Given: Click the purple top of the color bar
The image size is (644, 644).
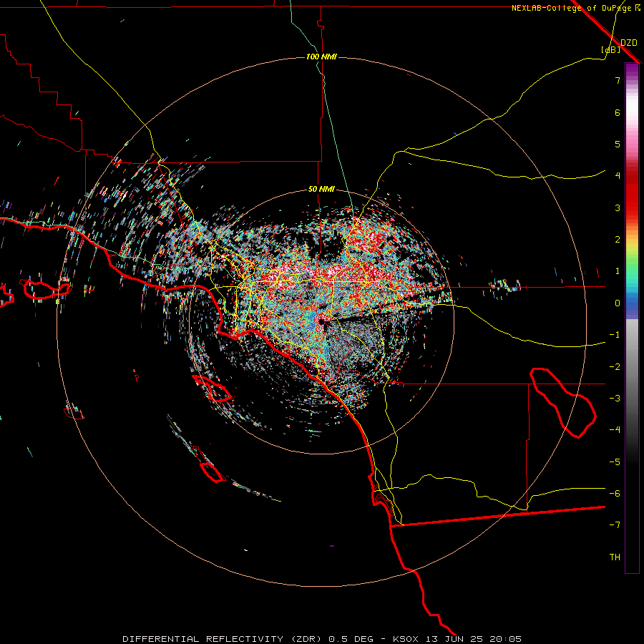Looking at the screenshot, I should coord(632,71).
